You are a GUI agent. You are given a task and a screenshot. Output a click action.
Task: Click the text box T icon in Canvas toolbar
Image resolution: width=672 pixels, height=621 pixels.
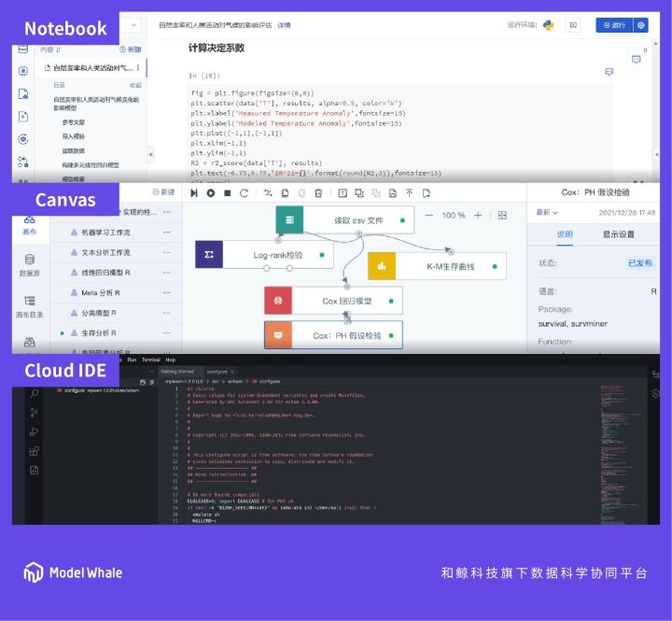[x=343, y=193]
